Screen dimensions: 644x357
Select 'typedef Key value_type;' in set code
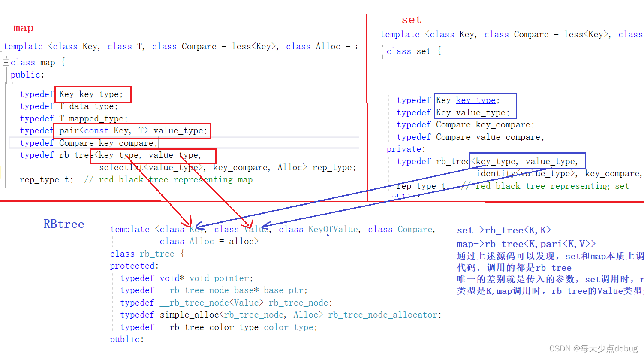[453, 112]
